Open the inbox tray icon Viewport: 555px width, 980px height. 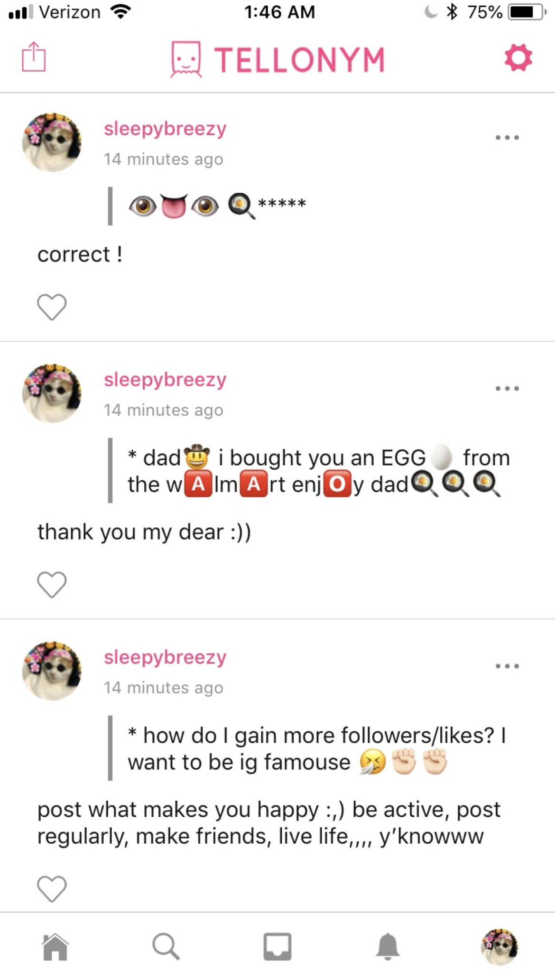point(277,947)
